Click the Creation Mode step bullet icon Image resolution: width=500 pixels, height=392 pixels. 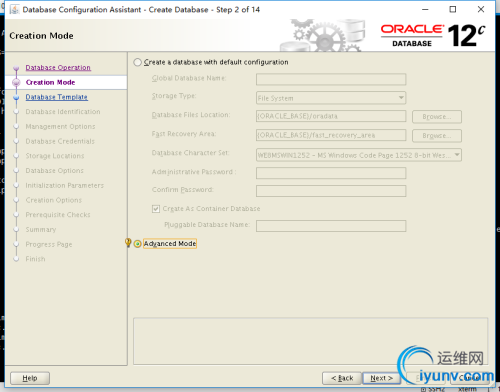(x=16, y=82)
